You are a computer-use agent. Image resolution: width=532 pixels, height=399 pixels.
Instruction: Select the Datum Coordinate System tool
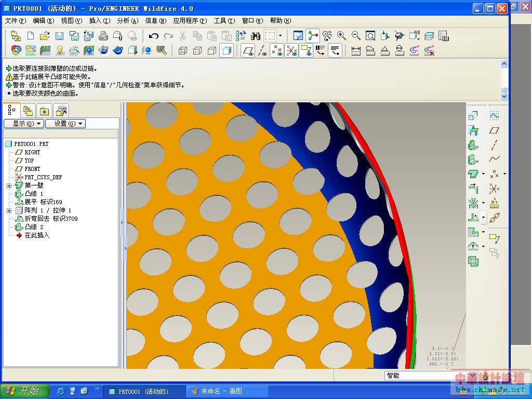tap(495, 189)
